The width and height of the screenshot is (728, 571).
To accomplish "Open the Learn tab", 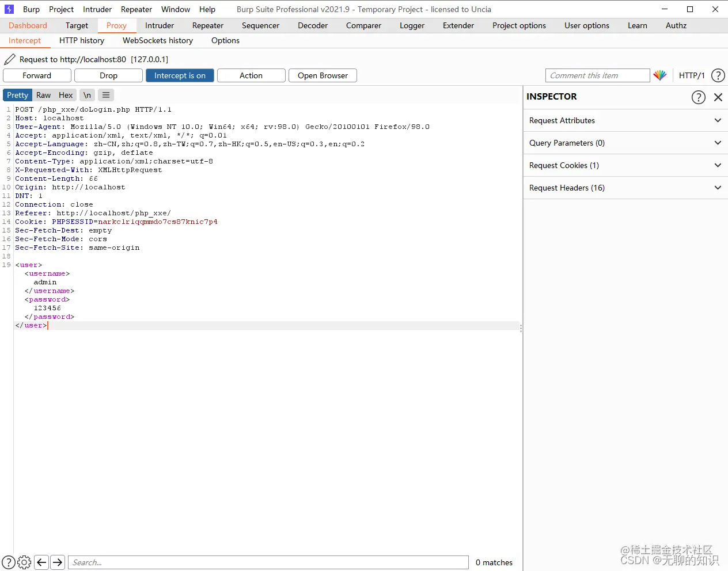I will [x=638, y=25].
